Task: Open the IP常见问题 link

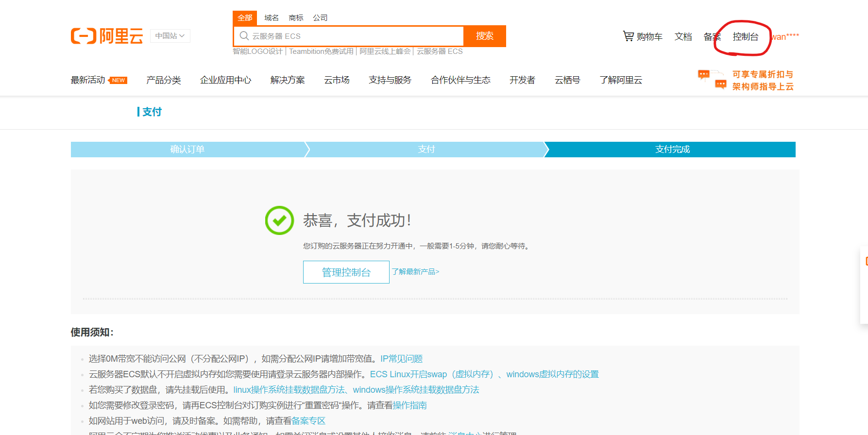Action: pyautogui.click(x=401, y=359)
